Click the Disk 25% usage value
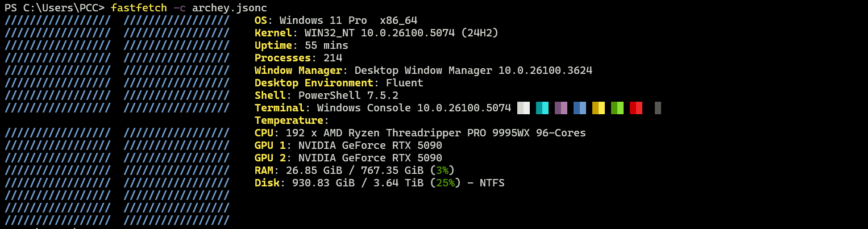The image size is (868, 229). [x=445, y=183]
